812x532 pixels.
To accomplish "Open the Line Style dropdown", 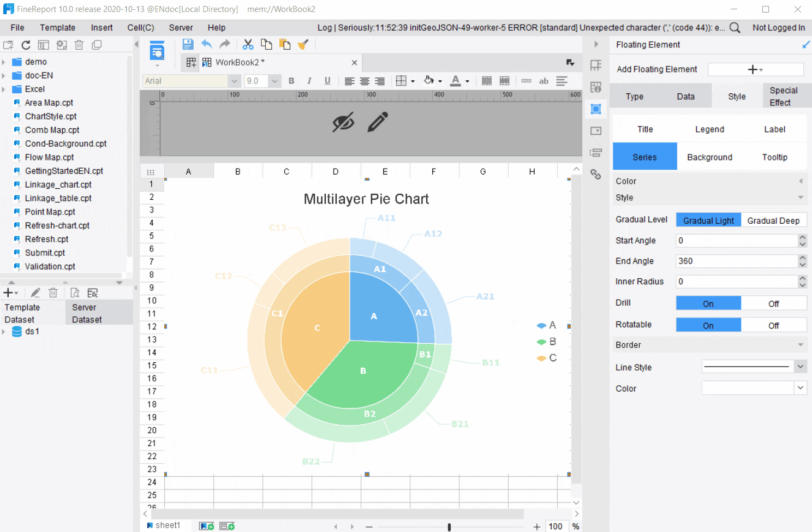I will (800, 367).
